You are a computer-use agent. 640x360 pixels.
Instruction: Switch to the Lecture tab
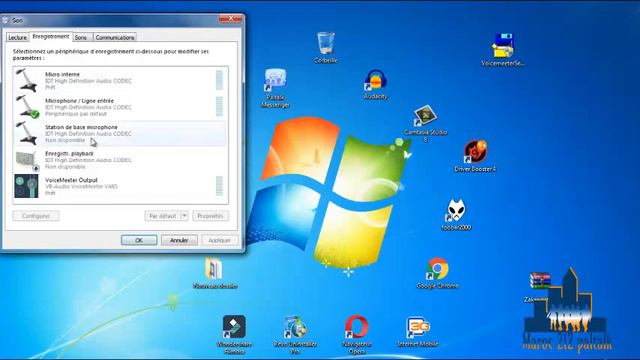tap(17, 38)
